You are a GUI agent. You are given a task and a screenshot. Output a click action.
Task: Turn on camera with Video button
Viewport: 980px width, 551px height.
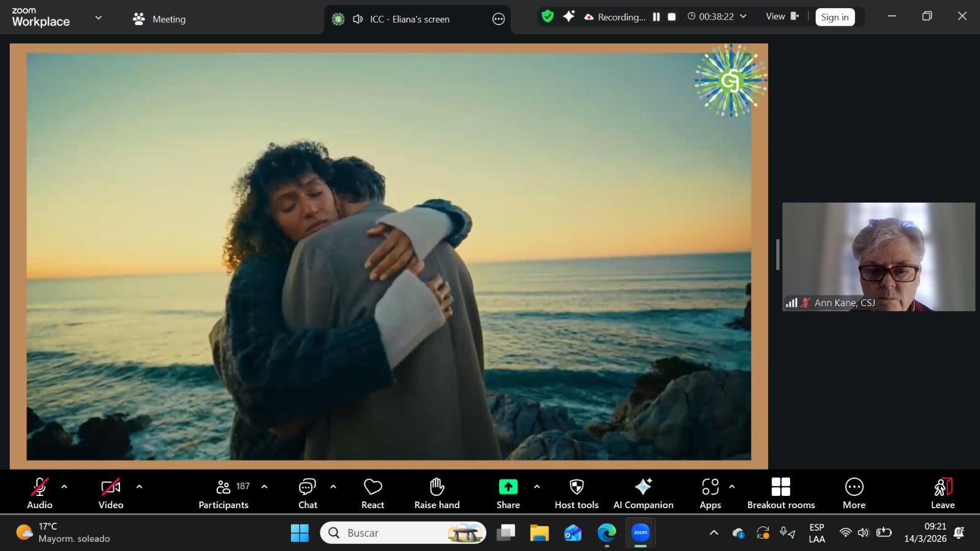[111, 493]
